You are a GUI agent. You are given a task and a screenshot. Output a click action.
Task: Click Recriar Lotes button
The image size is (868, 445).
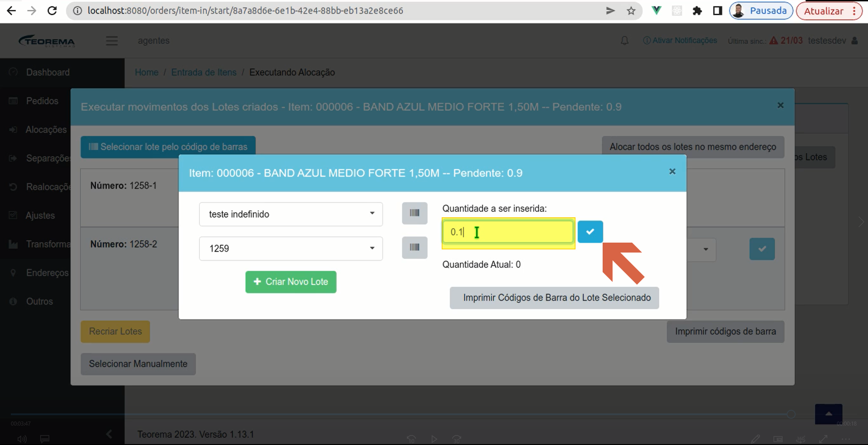click(x=115, y=332)
